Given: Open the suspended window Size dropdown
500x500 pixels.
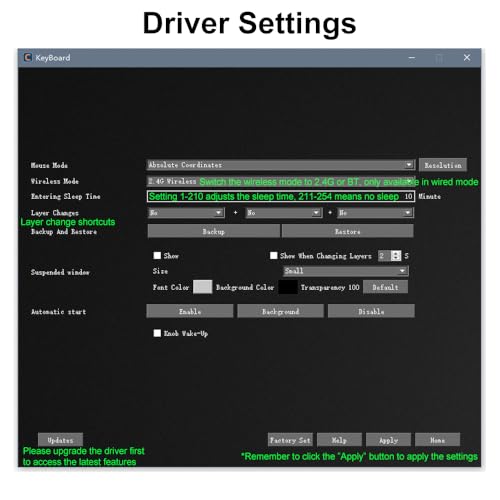Looking at the screenshot, I should click(346, 271).
